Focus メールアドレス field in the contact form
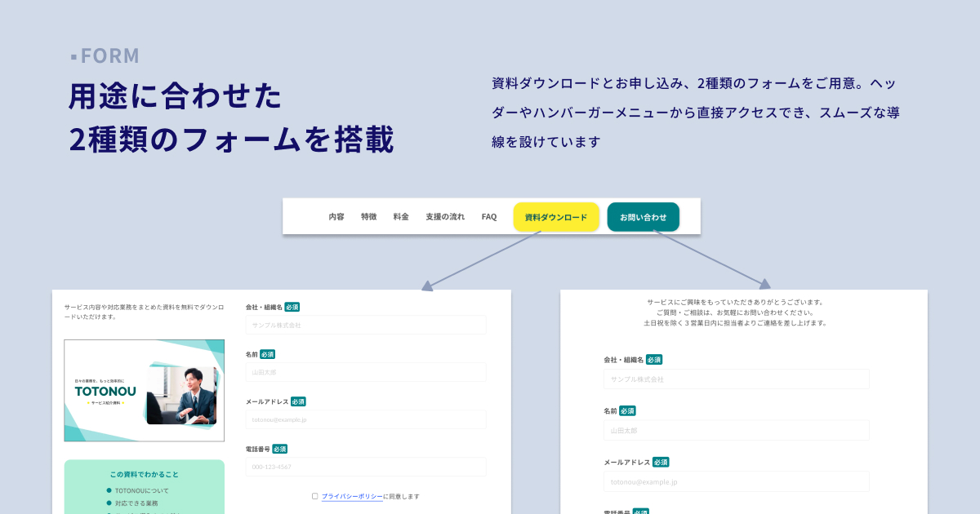The image size is (980, 514). [737, 481]
